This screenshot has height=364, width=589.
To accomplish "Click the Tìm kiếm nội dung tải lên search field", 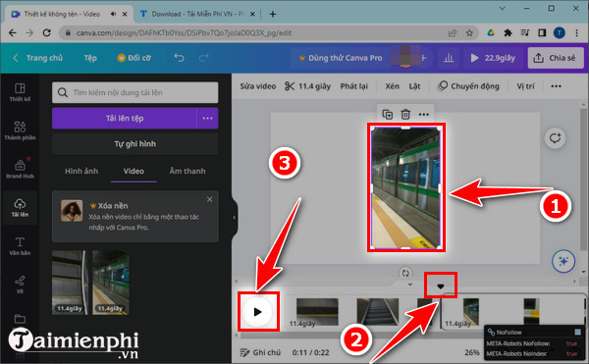I will tap(135, 92).
